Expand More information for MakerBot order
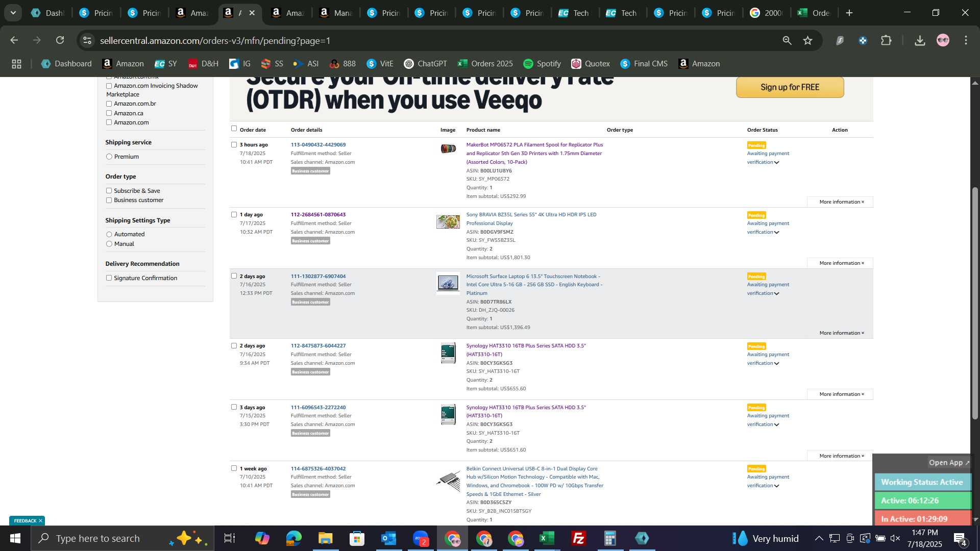 841,202
